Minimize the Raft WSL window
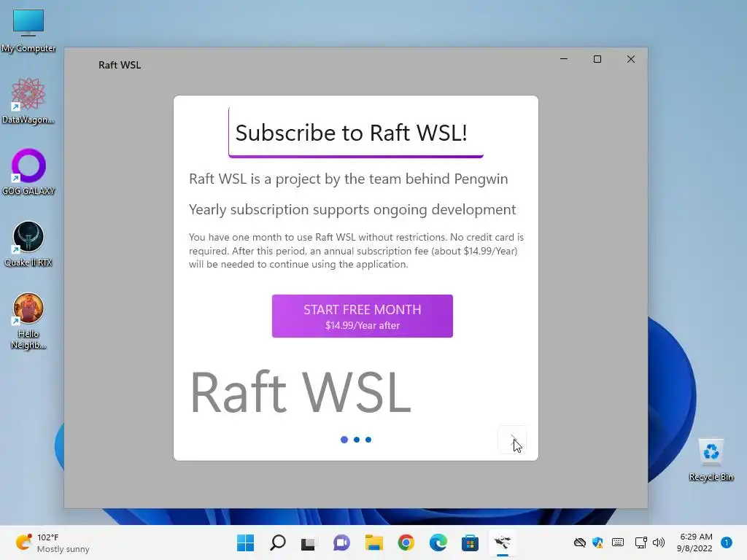747x560 pixels. click(564, 59)
